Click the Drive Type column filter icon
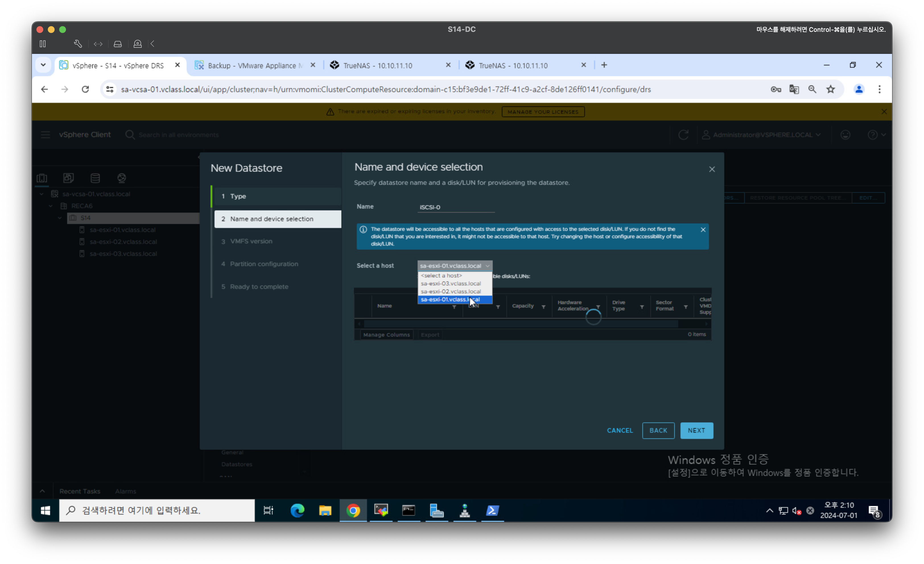This screenshot has width=924, height=564. (642, 307)
